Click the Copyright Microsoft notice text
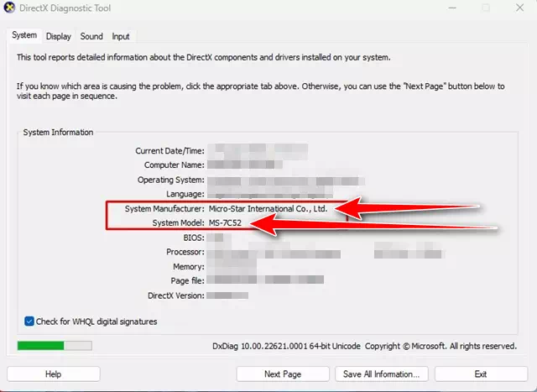 (441, 346)
